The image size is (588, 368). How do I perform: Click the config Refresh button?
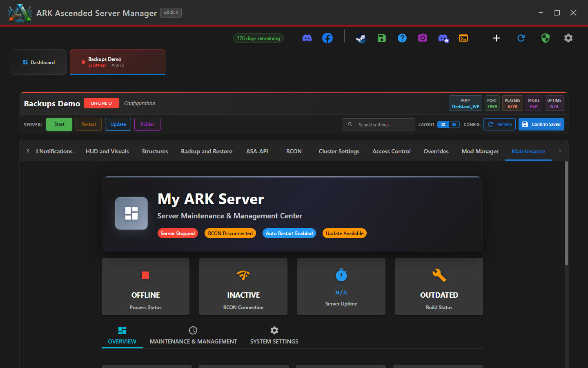[499, 124]
